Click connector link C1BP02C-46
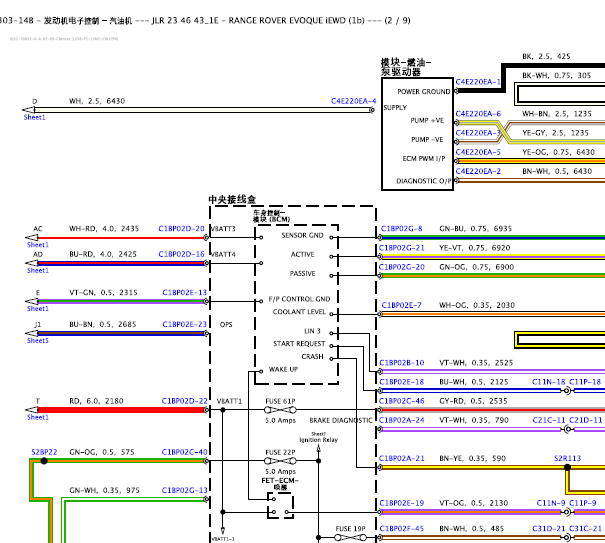 tap(401, 401)
